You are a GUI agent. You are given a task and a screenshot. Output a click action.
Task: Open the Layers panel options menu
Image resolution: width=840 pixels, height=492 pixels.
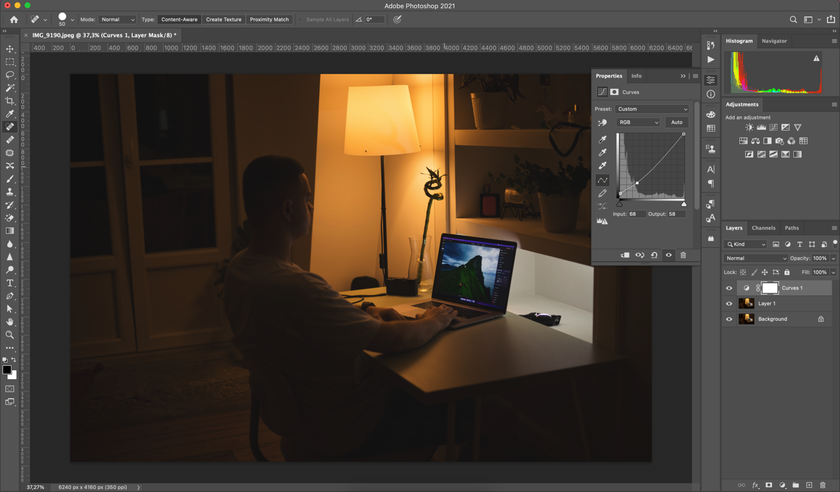click(x=834, y=228)
